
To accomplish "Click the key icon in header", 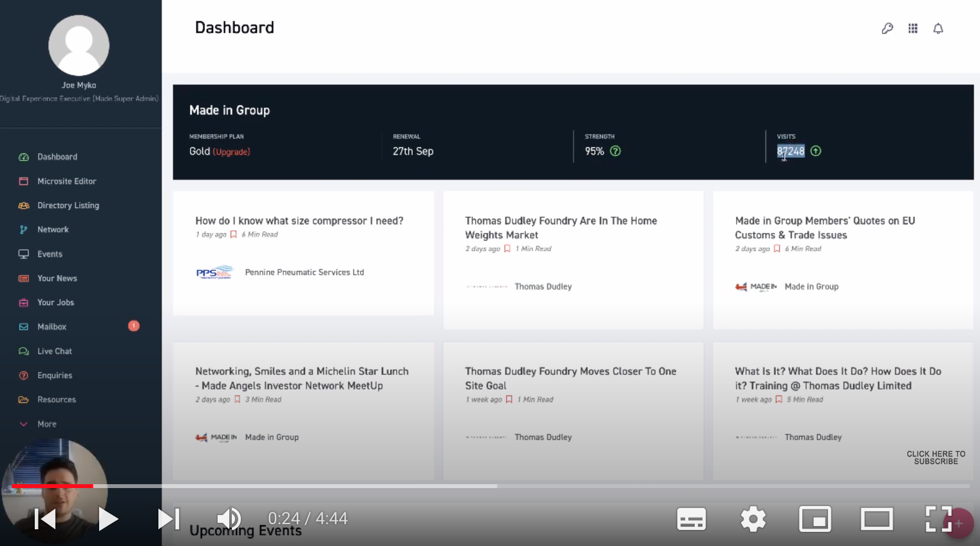I will (887, 28).
